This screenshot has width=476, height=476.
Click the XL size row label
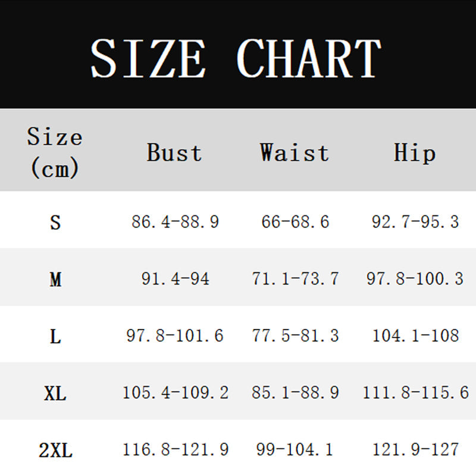(55, 393)
